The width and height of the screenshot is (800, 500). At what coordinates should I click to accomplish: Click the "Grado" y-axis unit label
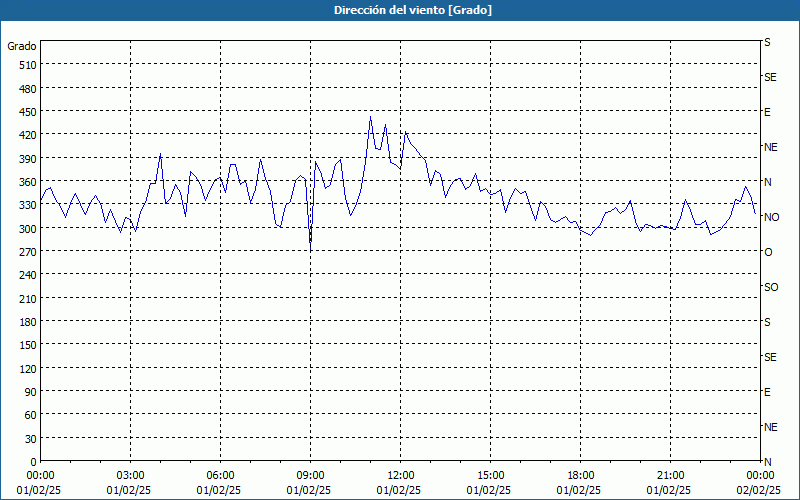[x=22, y=46]
